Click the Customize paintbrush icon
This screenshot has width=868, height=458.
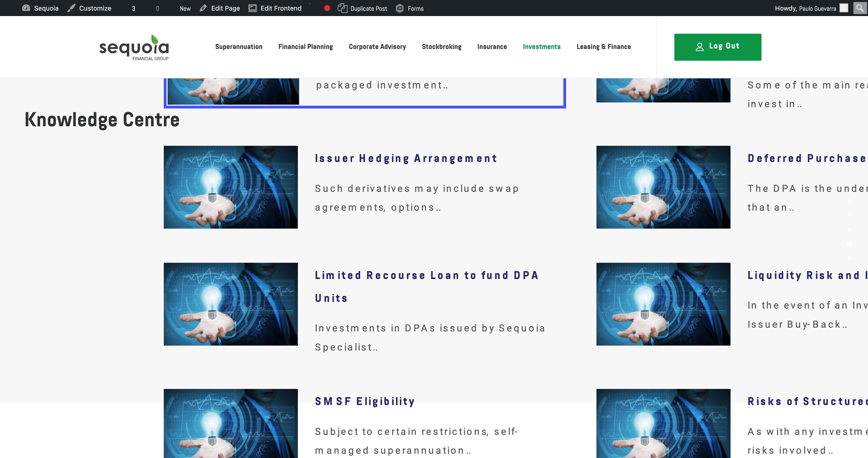click(71, 8)
